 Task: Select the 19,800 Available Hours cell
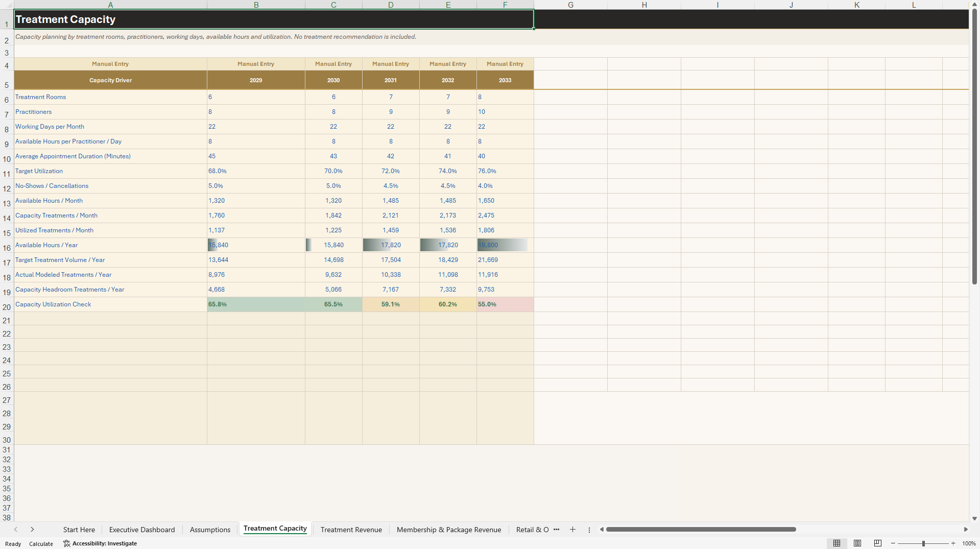pyautogui.click(x=505, y=245)
